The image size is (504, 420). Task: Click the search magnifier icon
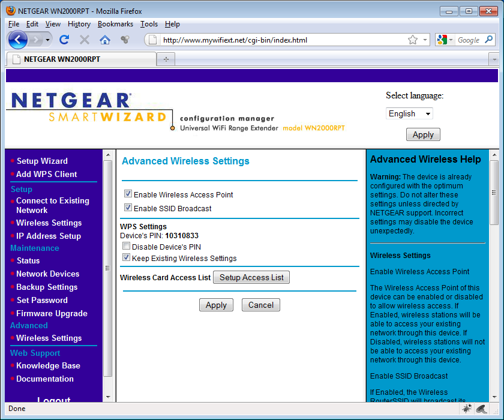click(489, 40)
